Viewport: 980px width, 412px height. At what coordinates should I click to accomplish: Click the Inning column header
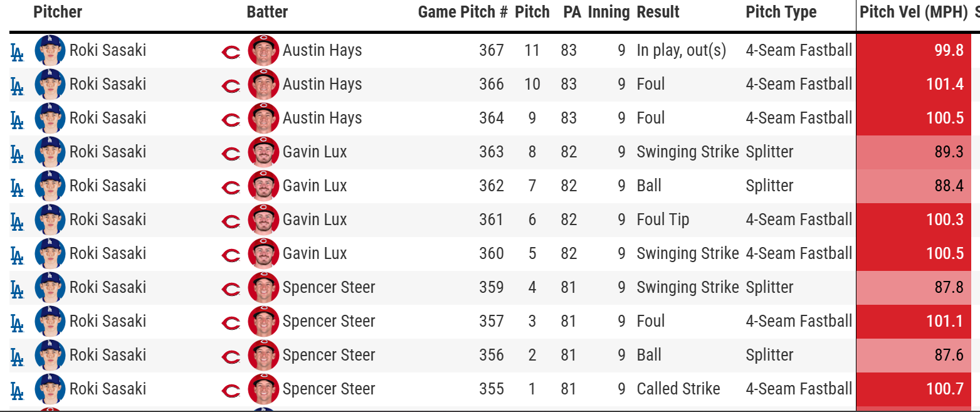click(608, 12)
